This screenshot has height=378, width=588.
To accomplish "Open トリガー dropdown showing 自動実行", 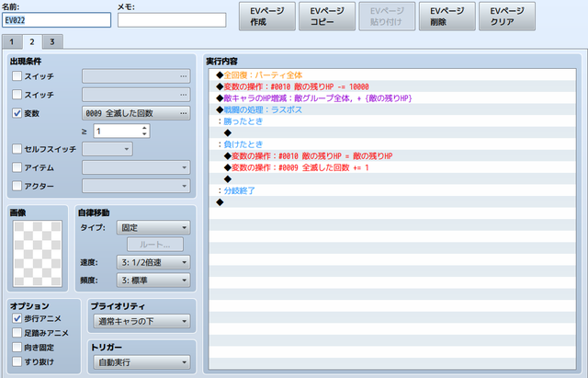I will [141, 362].
